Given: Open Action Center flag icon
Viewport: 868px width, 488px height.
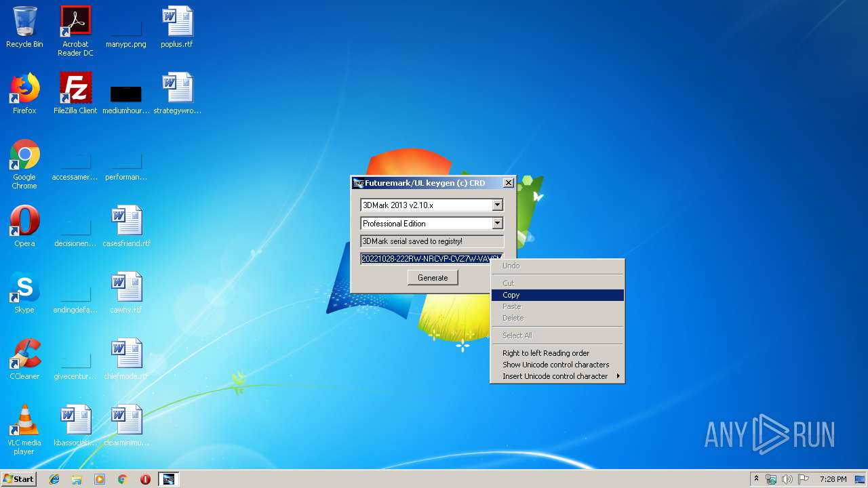Looking at the screenshot, I should (x=804, y=479).
